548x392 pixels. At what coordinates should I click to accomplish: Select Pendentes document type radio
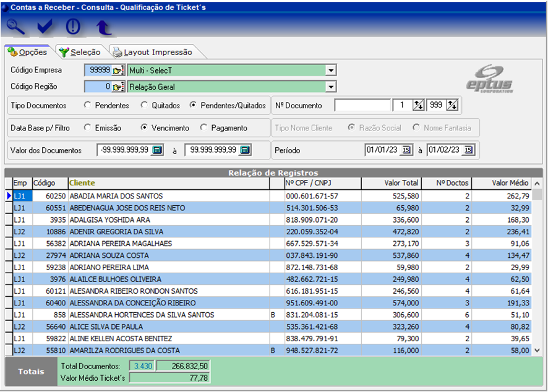tap(88, 106)
